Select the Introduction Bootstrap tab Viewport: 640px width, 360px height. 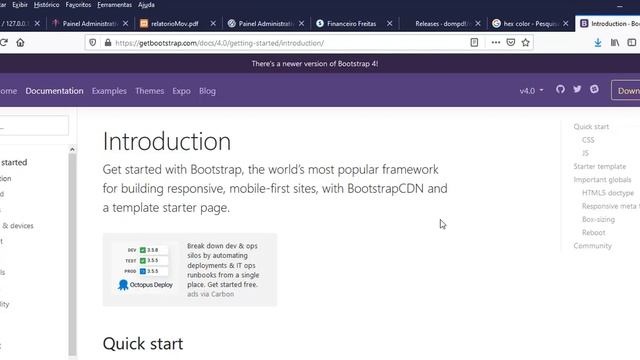(x=608, y=24)
